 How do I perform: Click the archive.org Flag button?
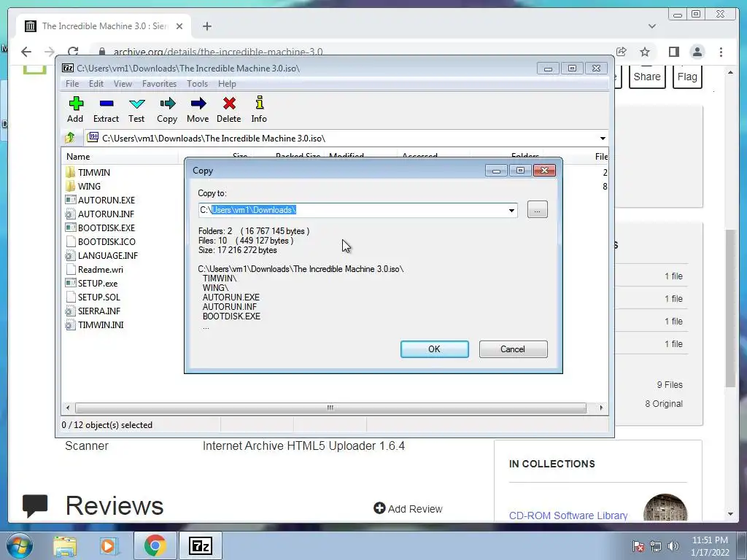click(687, 77)
